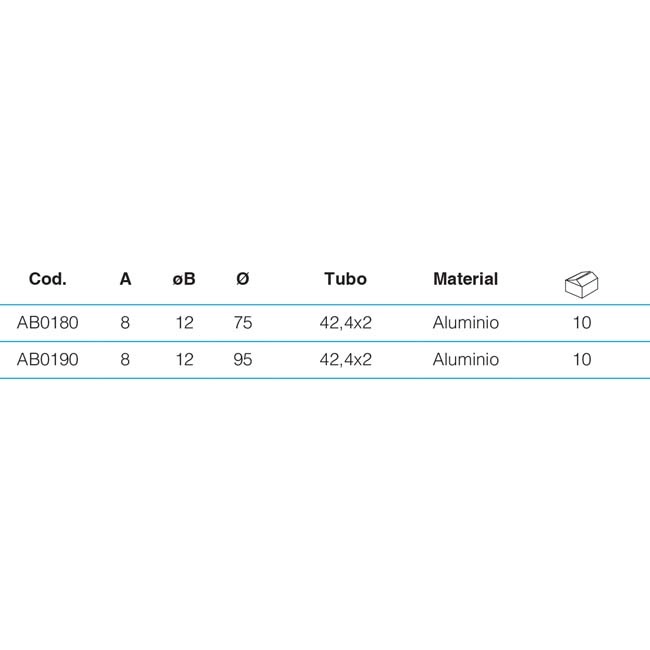Click package quantity 10 for AB0190

[582, 359]
